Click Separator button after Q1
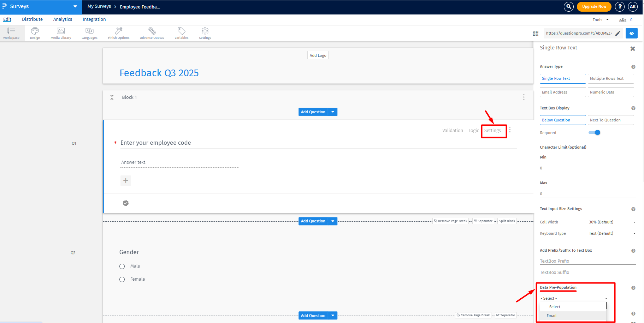 point(483,221)
